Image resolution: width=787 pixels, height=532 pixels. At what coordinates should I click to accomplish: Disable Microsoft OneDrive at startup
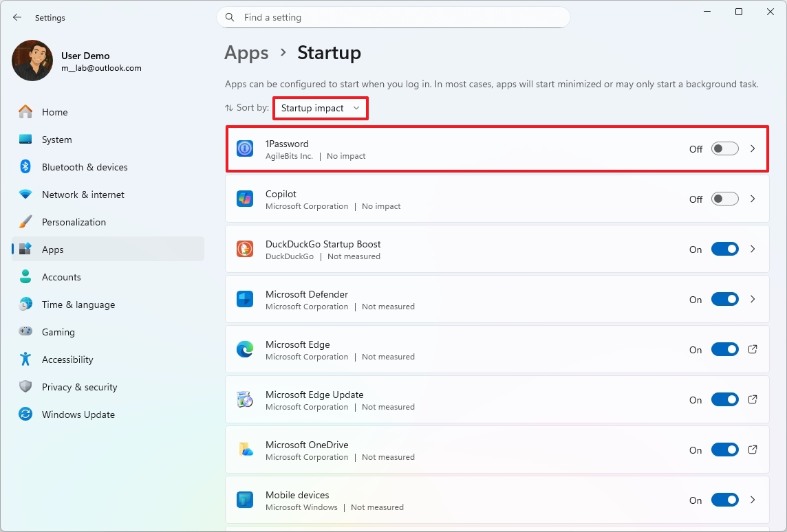(724, 450)
